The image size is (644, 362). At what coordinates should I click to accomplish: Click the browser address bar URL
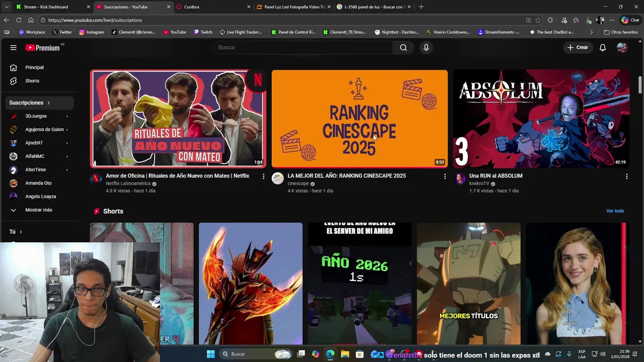[95, 20]
